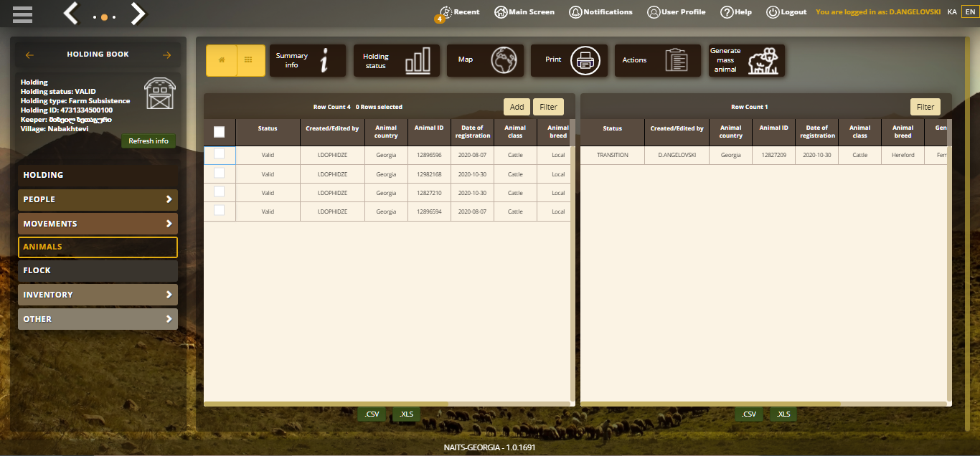Click Holding Book right arrow
Image resolution: width=980 pixels, height=456 pixels.
[167, 54]
